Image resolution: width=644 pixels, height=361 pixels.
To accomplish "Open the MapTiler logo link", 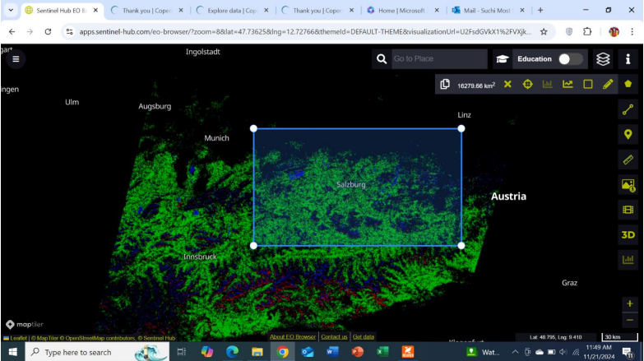I will click(x=25, y=325).
